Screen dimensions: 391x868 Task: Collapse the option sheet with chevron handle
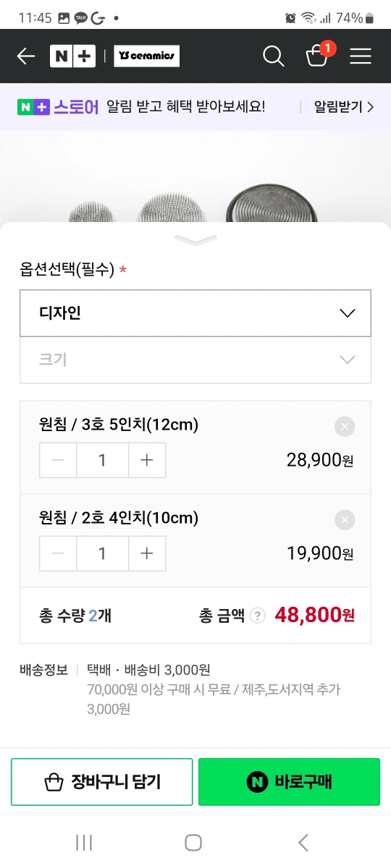(x=195, y=240)
